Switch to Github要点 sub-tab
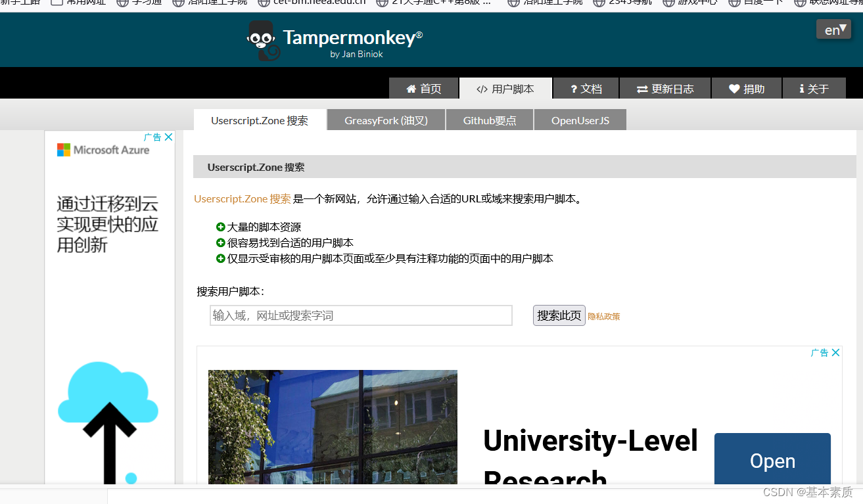Screen dimensions: 863x504 pyautogui.click(x=490, y=120)
